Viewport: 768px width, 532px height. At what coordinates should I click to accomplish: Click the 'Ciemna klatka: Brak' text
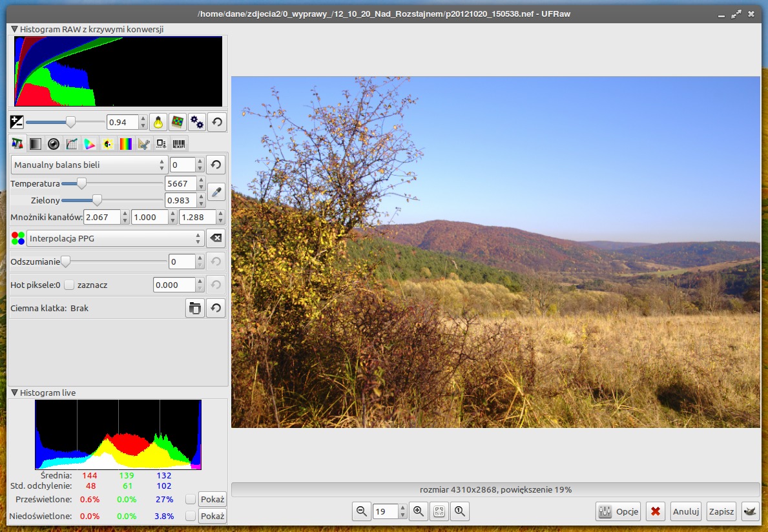(50, 309)
